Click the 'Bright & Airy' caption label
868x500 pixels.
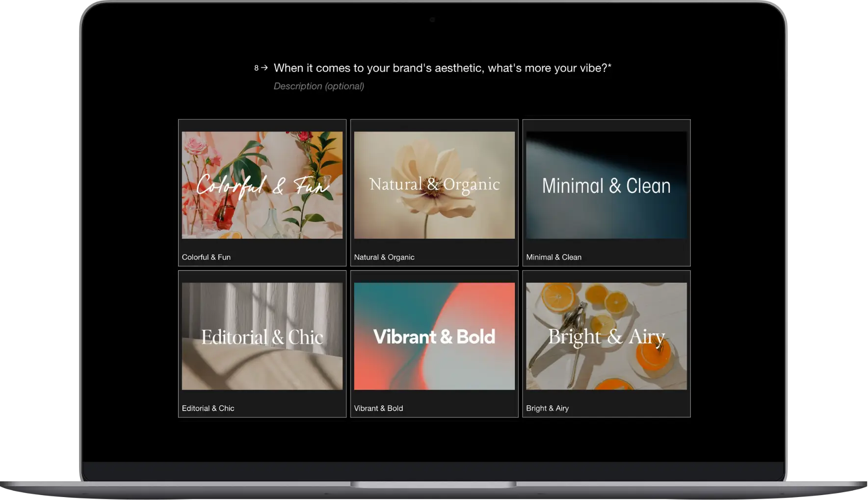[x=547, y=408]
